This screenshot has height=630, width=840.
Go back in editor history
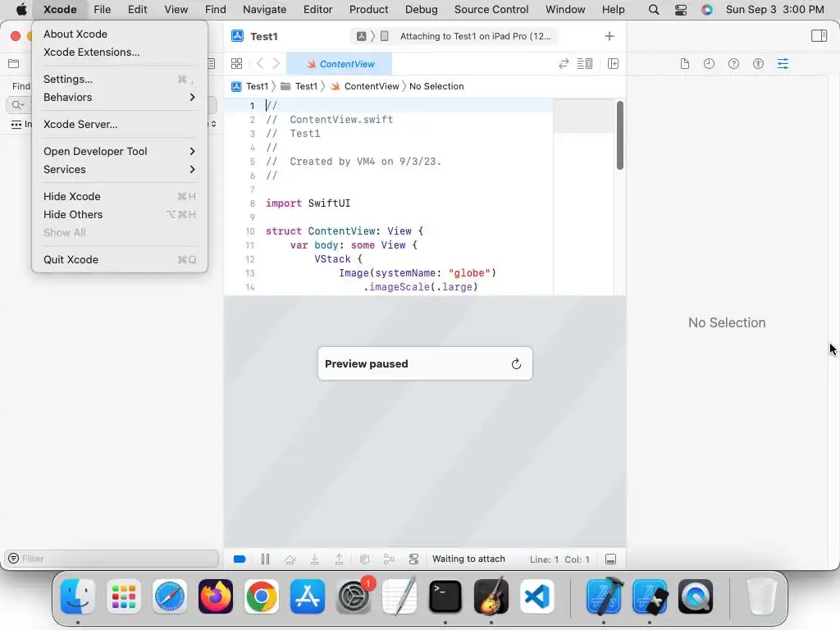tap(260, 64)
